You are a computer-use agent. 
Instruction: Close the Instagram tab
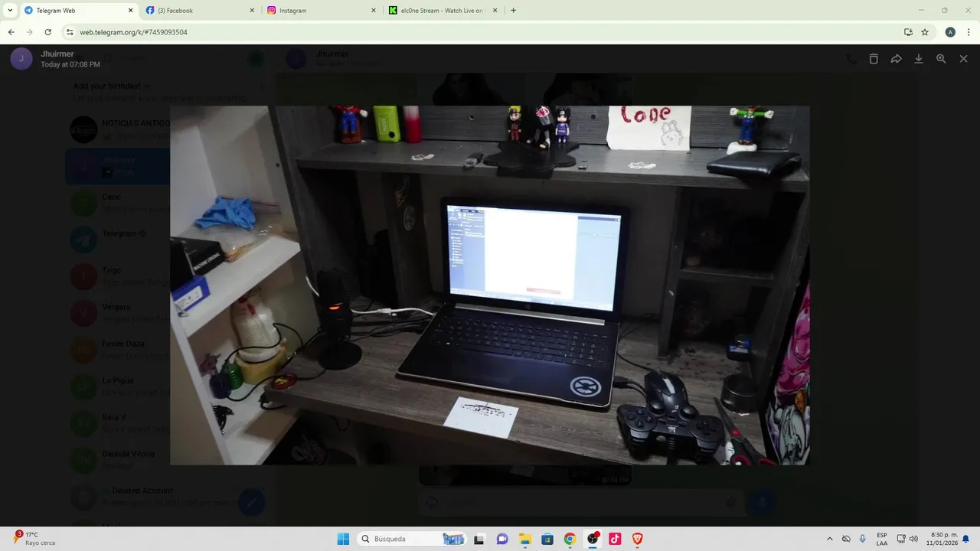pos(374,11)
